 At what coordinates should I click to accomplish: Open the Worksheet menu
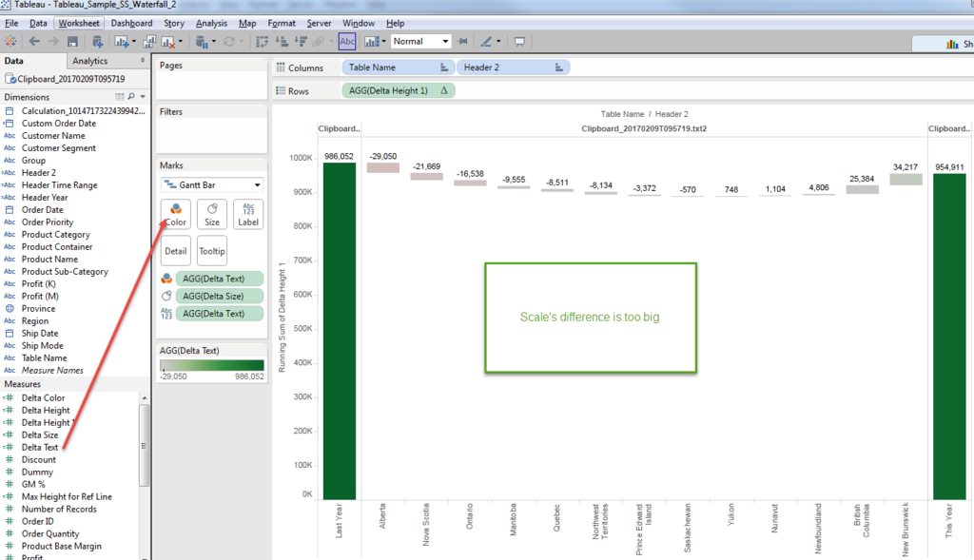click(x=78, y=23)
